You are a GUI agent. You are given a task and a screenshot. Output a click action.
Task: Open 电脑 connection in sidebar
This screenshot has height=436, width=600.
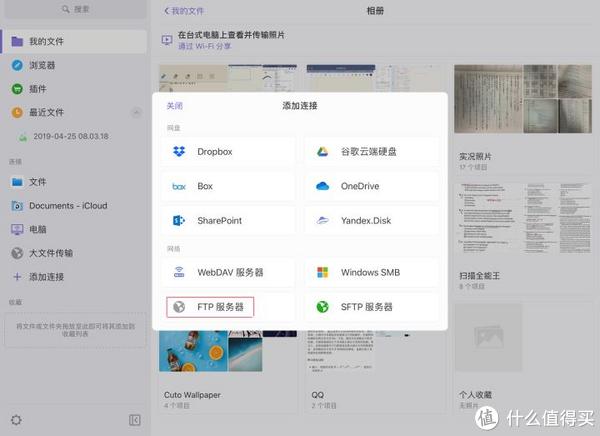(x=75, y=229)
